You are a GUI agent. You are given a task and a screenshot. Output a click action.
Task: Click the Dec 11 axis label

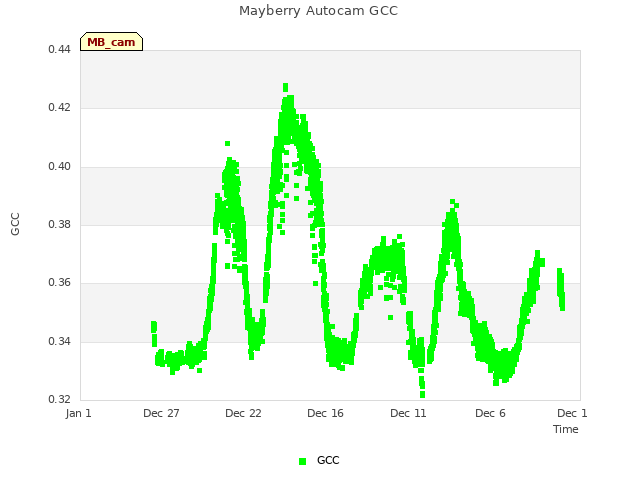click(x=408, y=413)
